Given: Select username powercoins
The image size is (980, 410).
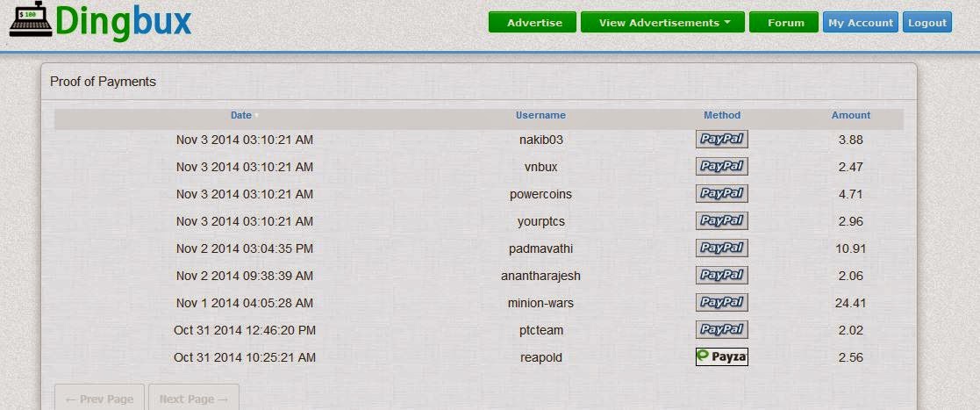Looking at the screenshot, I should click(541, 194).
